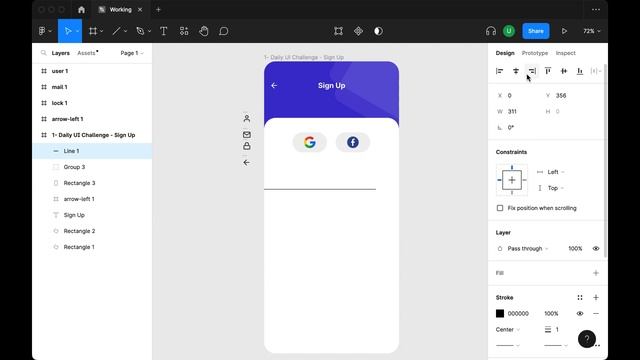Open vertical constraint Top dropdown
The image size is (640, 360).
pos(556,188)
